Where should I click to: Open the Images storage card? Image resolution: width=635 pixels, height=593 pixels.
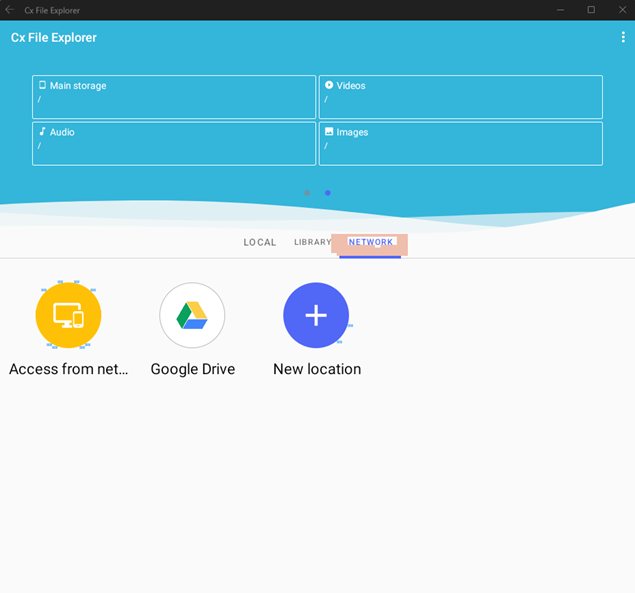coord(460,143)
